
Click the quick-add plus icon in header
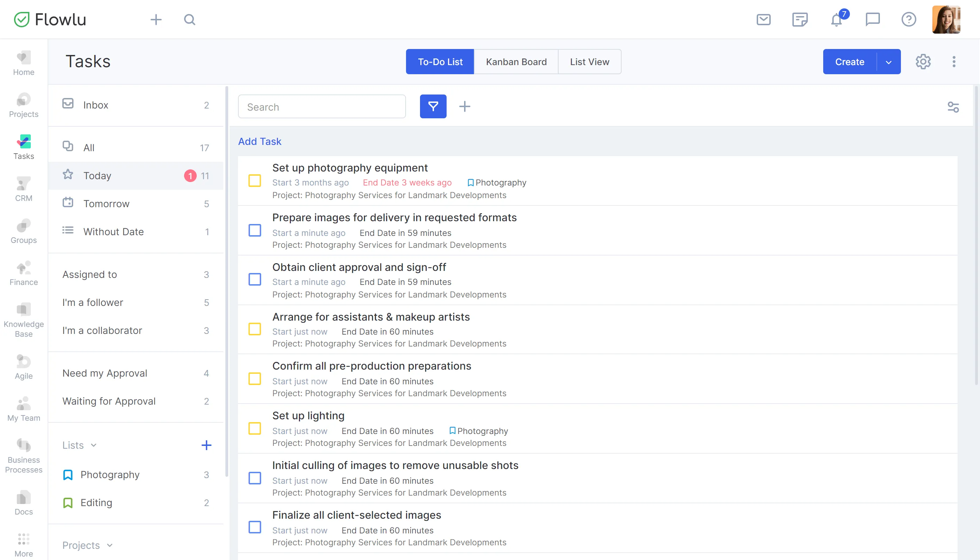coord(156,20)
